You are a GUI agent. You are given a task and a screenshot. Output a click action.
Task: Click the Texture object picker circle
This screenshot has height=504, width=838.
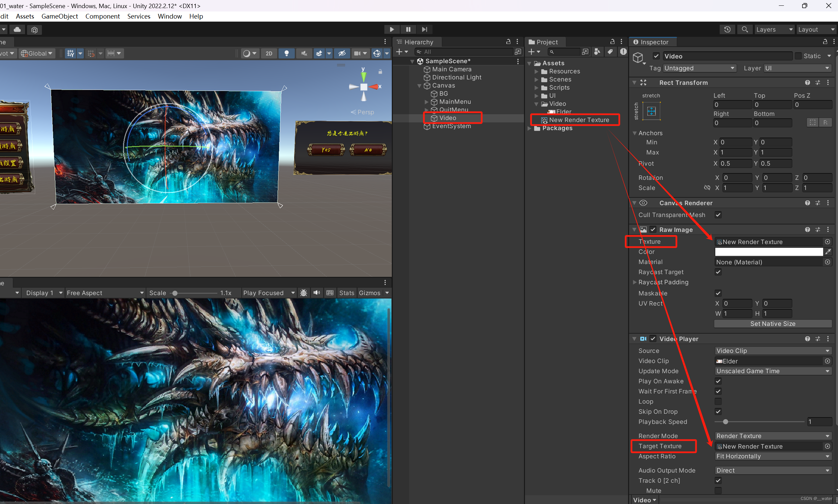[x=828, y=241]
